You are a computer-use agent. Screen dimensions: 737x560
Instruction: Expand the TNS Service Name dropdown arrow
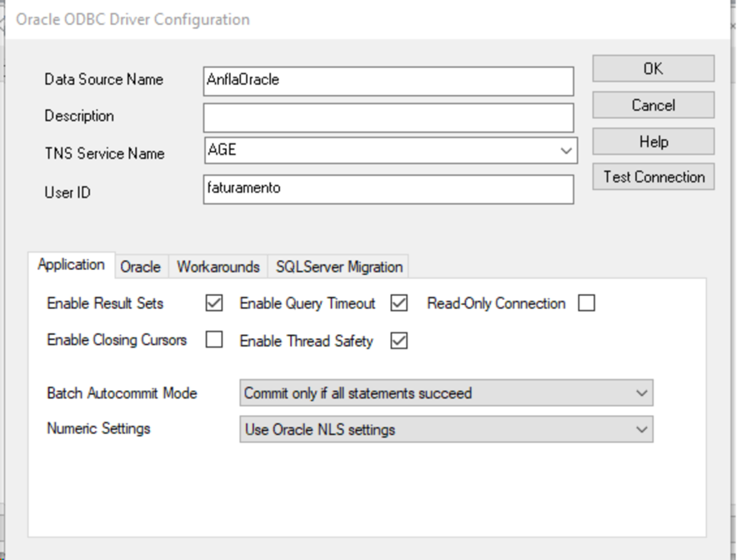click(x=566, y=151)
